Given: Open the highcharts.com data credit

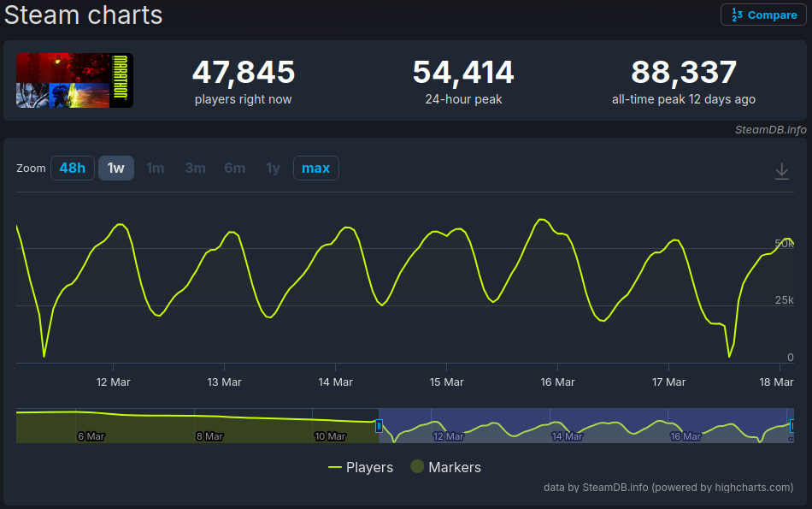Looking at the screenshot, I should pyautogui.click(x=668, y=488).
